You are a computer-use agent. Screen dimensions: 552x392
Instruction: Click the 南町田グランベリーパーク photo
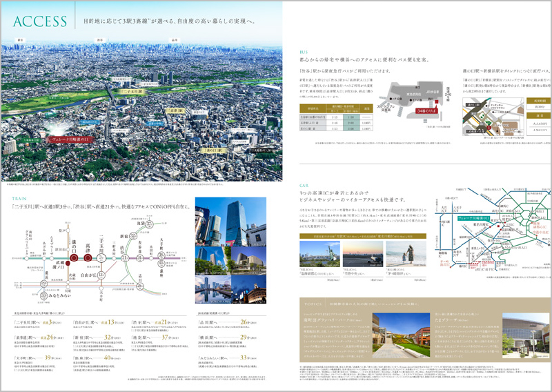click(401, 335)
